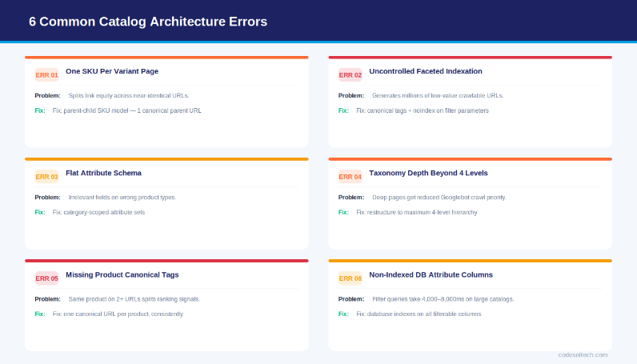Click the 'Problem:' label in ERR 05 card
637x364 pixels.
pyautogui.click(x=47, y=299)
